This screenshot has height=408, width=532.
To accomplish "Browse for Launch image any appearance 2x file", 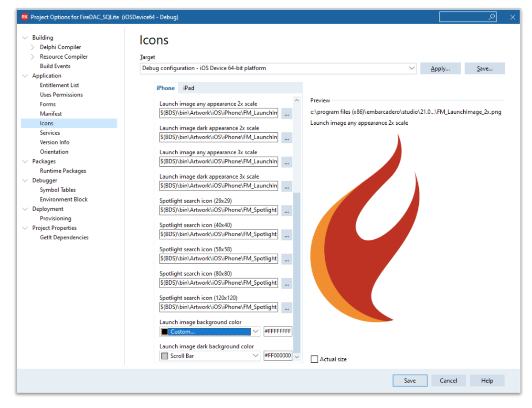I will [287, 113].
